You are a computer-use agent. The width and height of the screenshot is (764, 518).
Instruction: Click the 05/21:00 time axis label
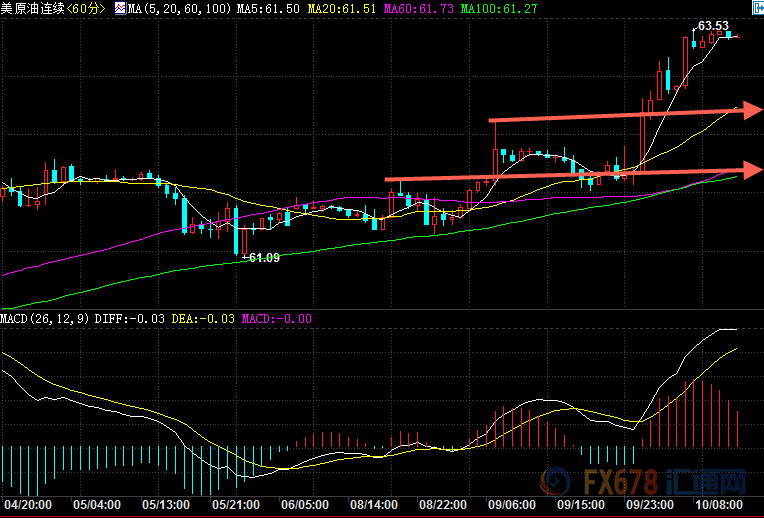click(236, 504)
